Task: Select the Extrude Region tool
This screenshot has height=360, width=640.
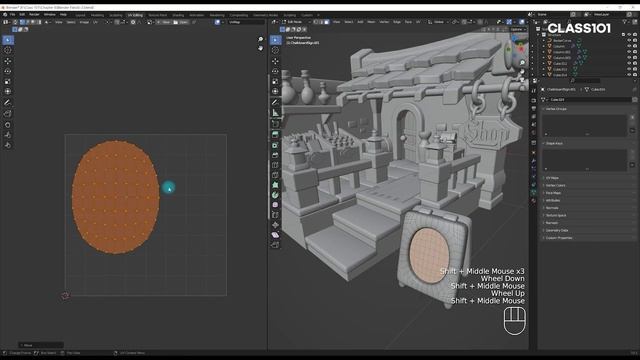Action: pos(276,134)
